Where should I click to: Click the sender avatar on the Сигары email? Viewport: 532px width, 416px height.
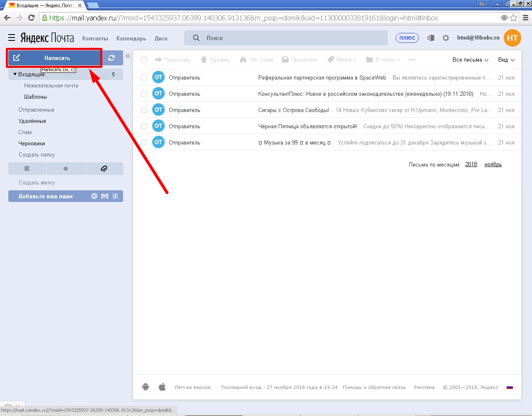point(158,110)
